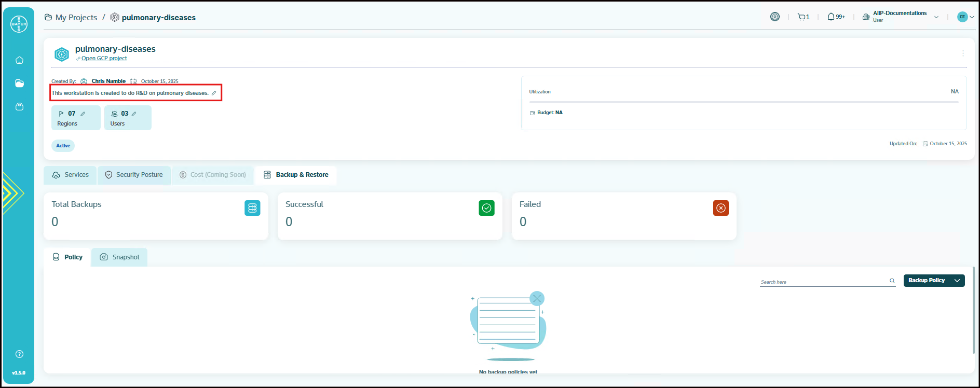Expand the AIIP-Documentations organization dropdown
The image size is (980, 388).
point(936,17)
